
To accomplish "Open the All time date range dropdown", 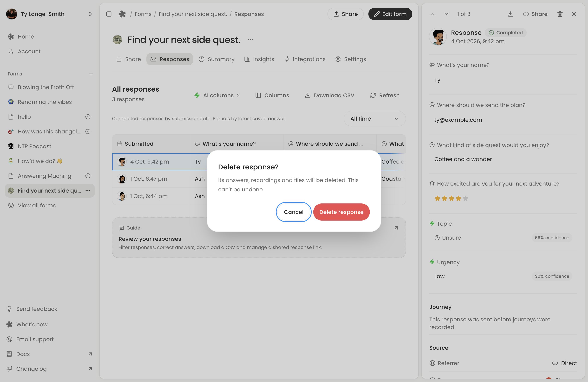I will 374,119.
